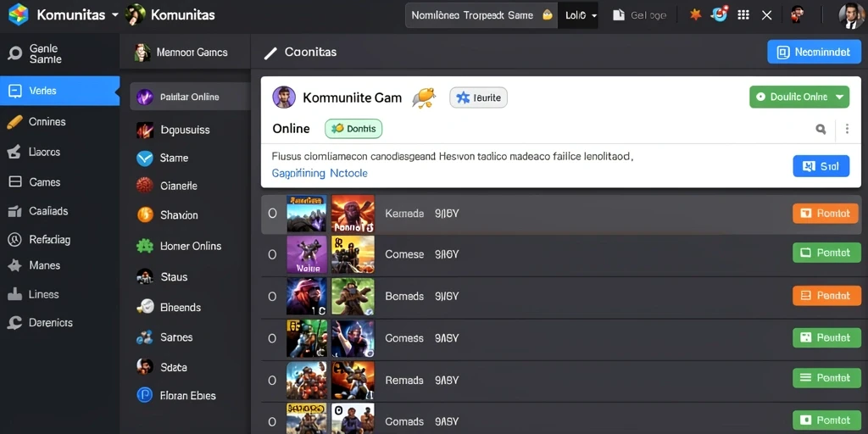Open the first game thumbnail in Comese row

pyautogui.click(x=307, y=254)
